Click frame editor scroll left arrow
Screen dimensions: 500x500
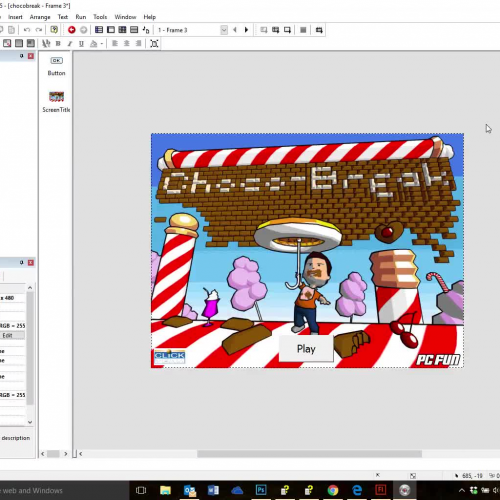81,454
